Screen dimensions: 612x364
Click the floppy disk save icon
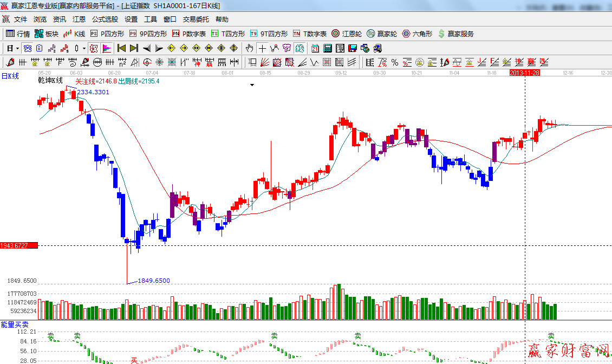(353, 48)
